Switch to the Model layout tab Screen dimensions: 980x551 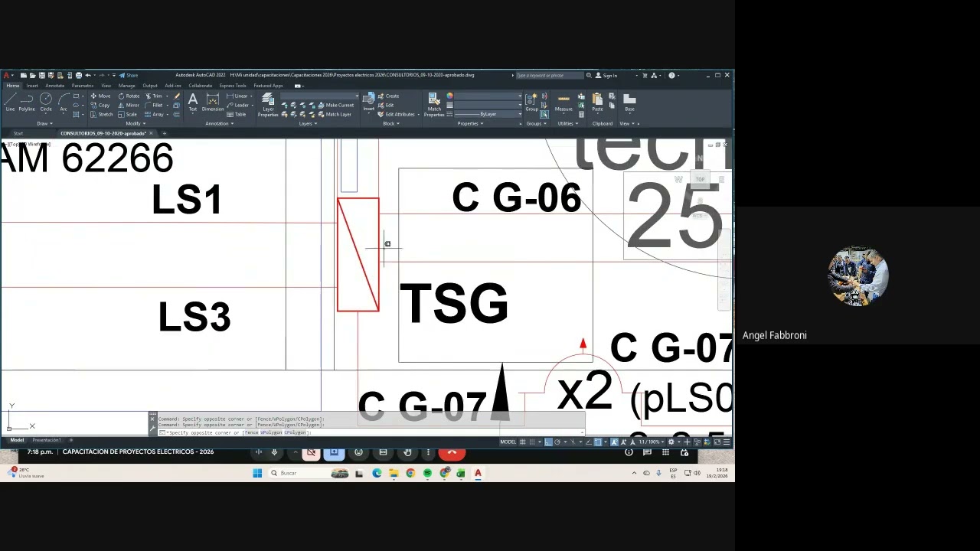click(17, 440)
